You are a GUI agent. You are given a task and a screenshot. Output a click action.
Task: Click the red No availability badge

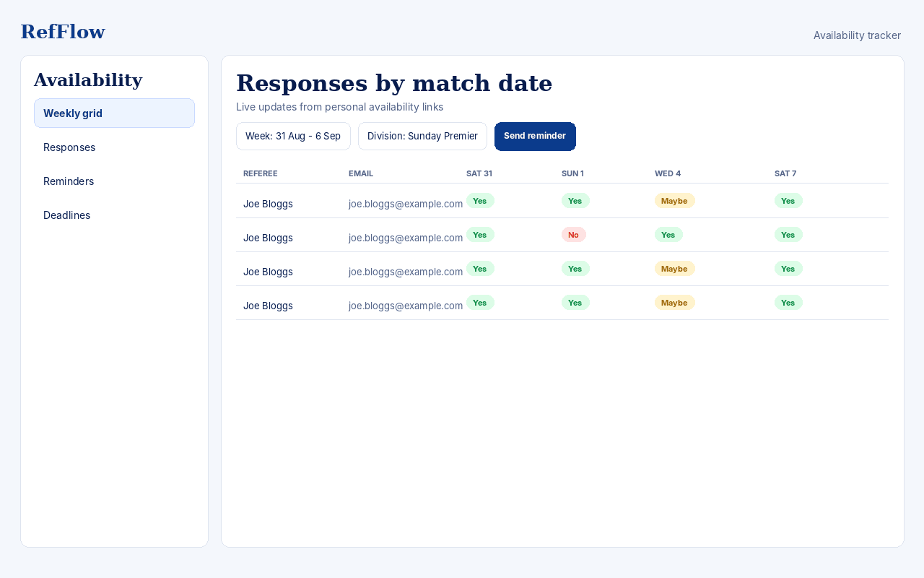click(x=573, y=235)
